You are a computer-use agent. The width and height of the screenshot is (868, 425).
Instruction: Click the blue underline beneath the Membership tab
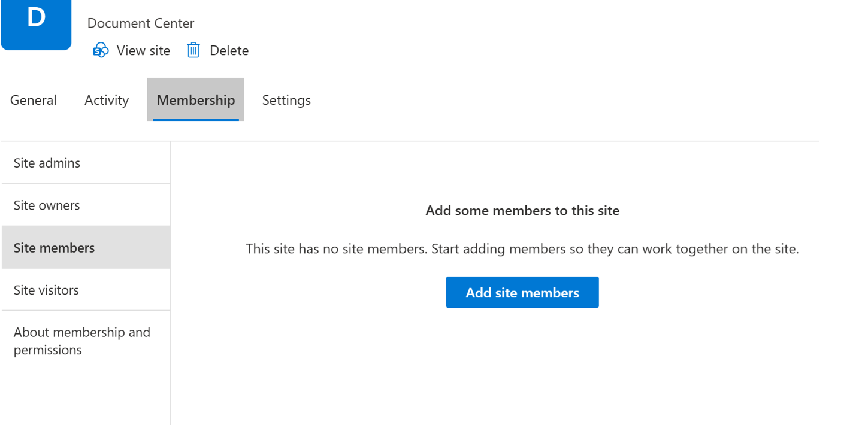point(195,119)
